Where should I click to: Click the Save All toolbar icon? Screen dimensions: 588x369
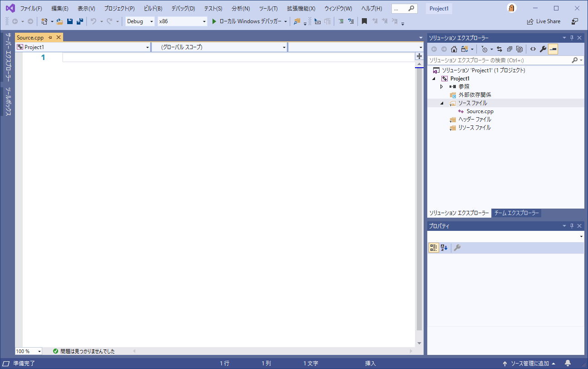click(80, 21)
